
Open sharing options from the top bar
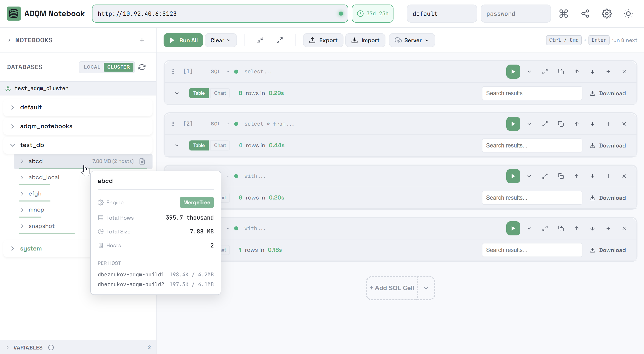pyautogui.click(x=585, y=14)
